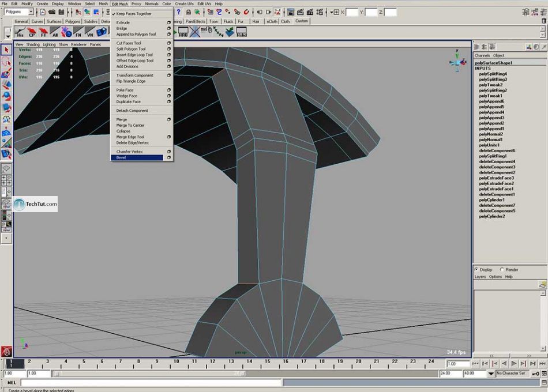Select the Display radio button

(x=476, y=270)
